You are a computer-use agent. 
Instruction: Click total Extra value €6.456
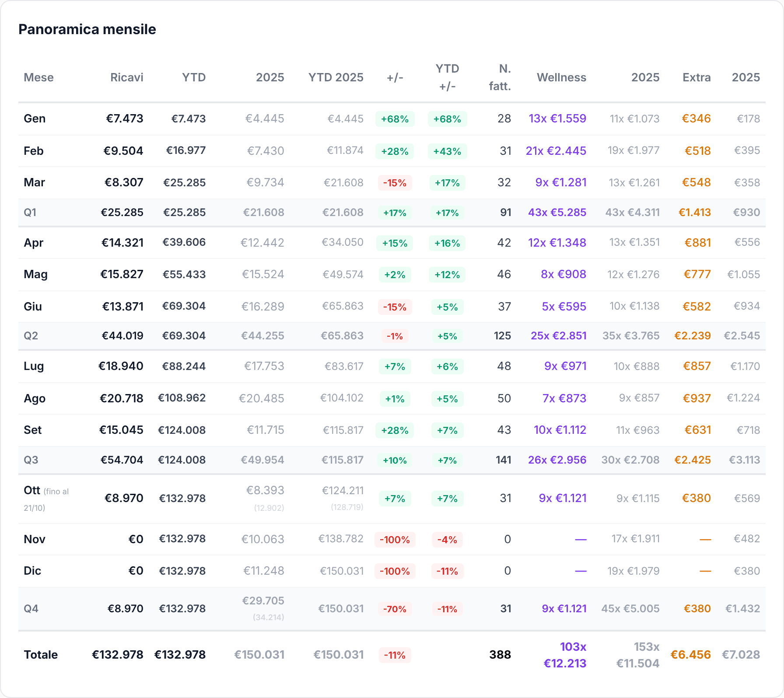click(x=690, y=655)
